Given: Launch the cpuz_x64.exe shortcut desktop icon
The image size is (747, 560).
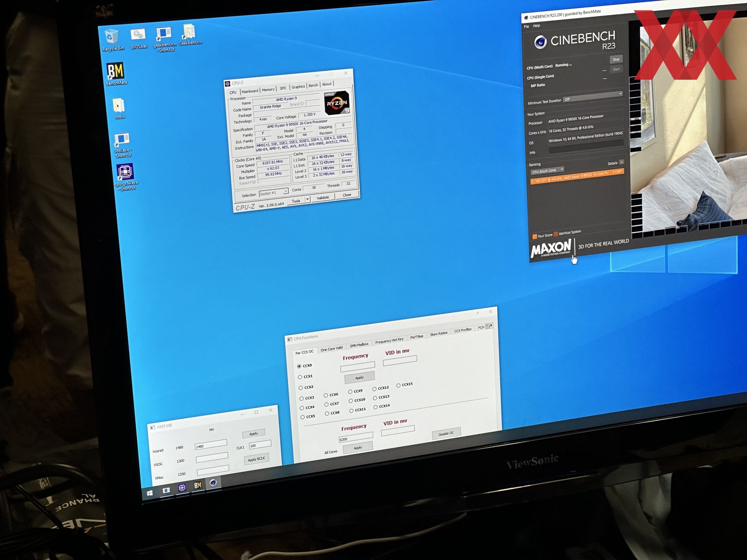Looking at the screenshot, I should tap(125, 177).
